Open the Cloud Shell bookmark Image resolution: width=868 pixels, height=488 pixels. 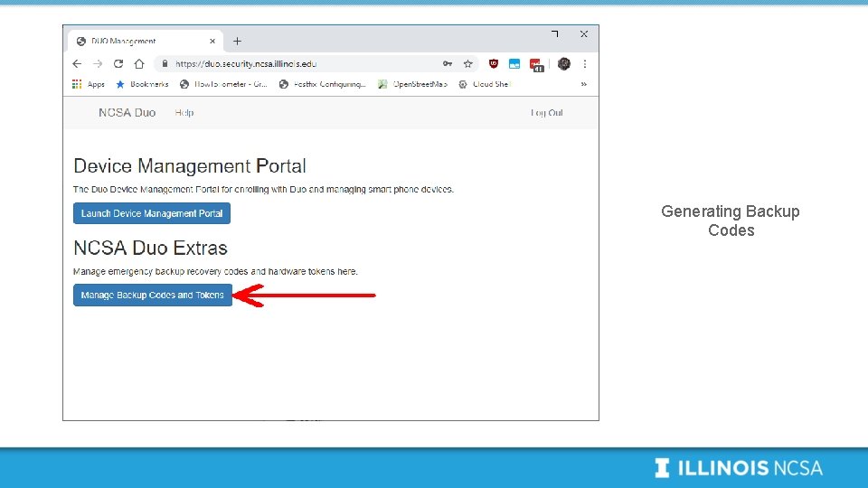tap(485, 84)
